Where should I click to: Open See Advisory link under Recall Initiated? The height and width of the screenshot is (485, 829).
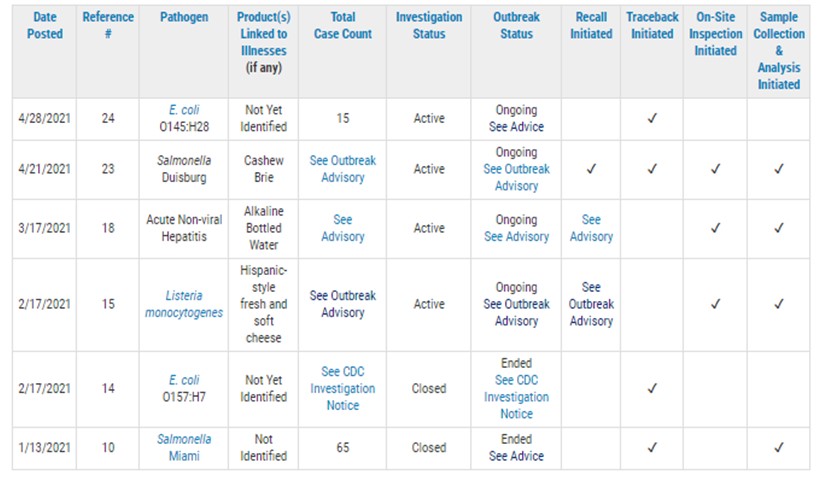pos(591,228)
